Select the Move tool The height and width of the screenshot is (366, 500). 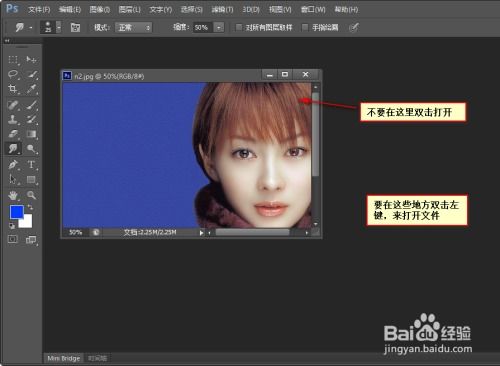click(31, 60)
